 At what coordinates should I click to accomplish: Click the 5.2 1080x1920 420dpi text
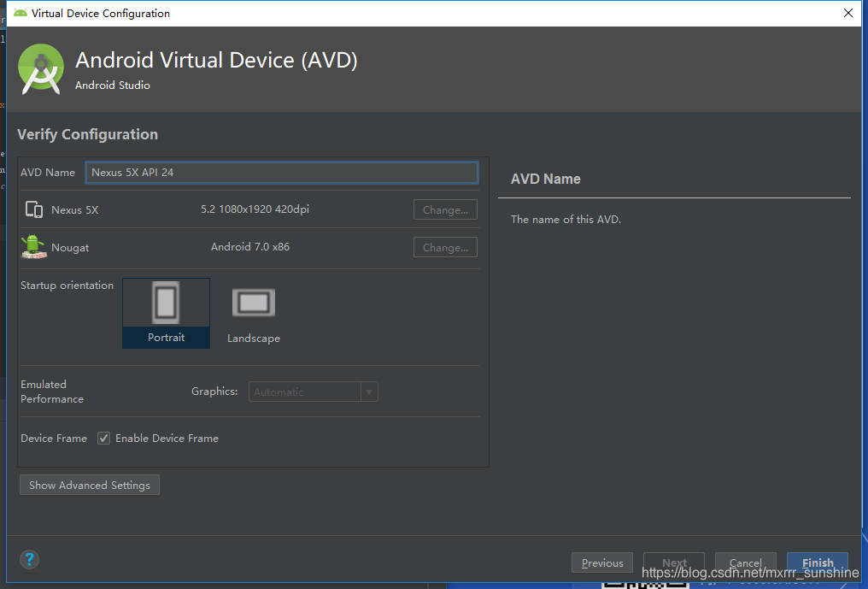(255, 209)
